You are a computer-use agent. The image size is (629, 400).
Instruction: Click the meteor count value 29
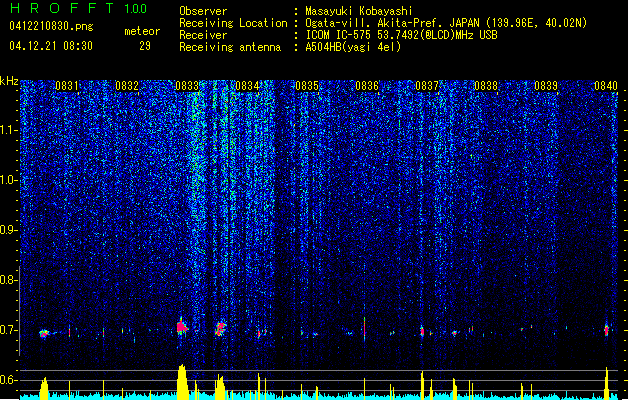tap(145, 46)
